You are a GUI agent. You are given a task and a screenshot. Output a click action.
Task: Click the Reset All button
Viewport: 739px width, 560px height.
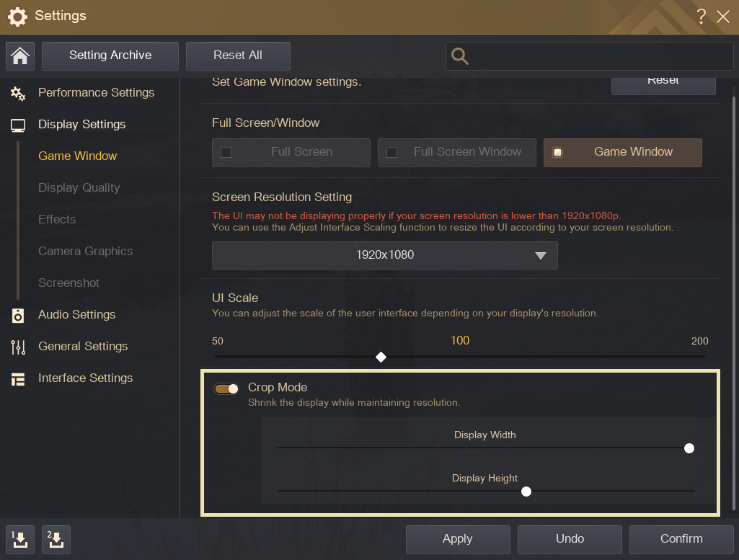tap(238, 56)
